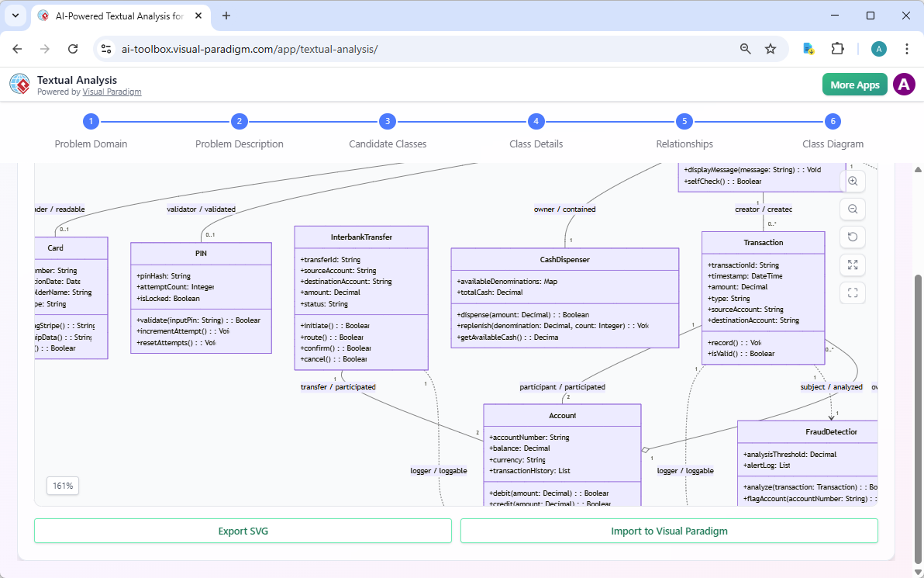Fit diagram to view with expand arrows

853,265
